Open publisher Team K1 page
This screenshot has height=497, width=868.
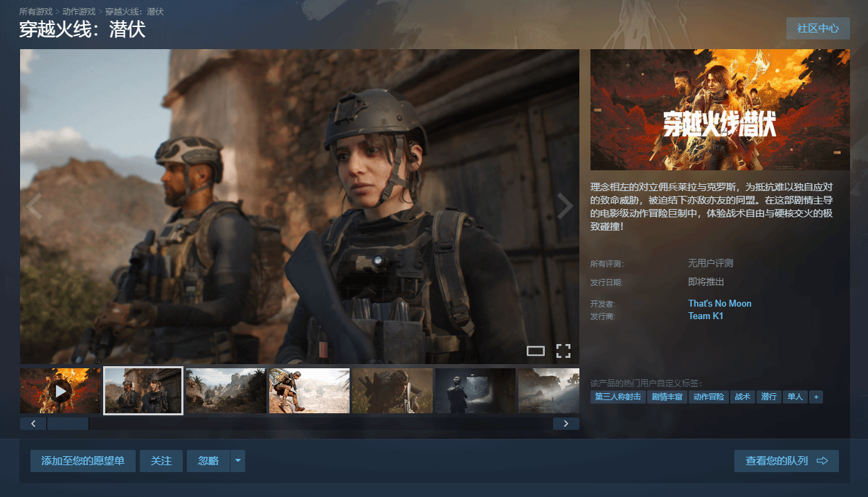coord(706,316)
